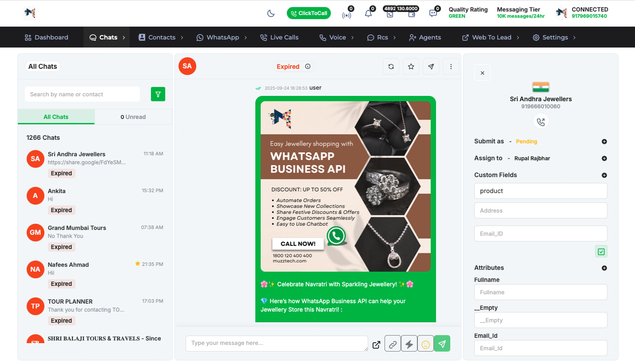Expand Assign to options
Image resolution: width=635 pixels, height=364 pixels.
click(x=604, y=158)
